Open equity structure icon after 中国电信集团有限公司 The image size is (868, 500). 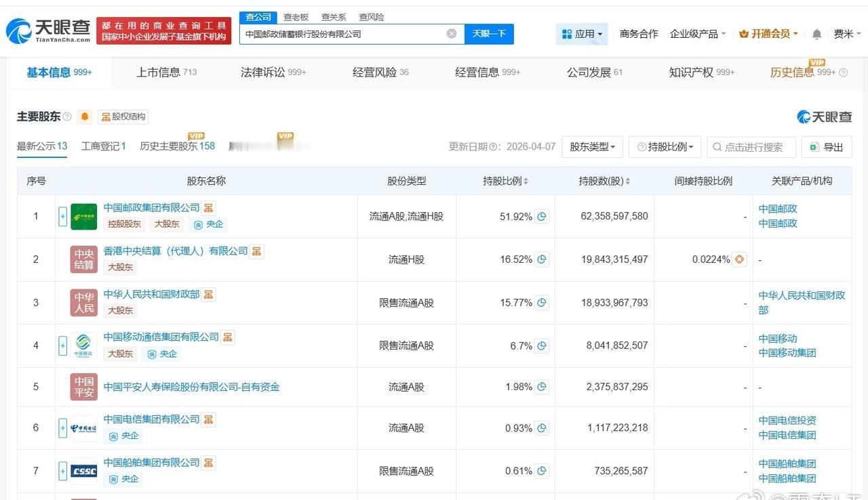(x=209, y=420)
